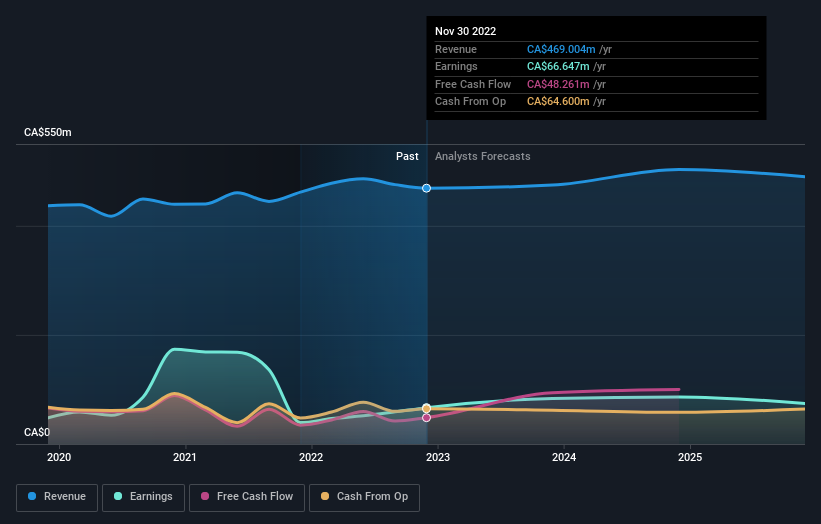Click the CA$469.004m revenue value
The width and height of the screenshot is (821, 524).
click(561, 49)
